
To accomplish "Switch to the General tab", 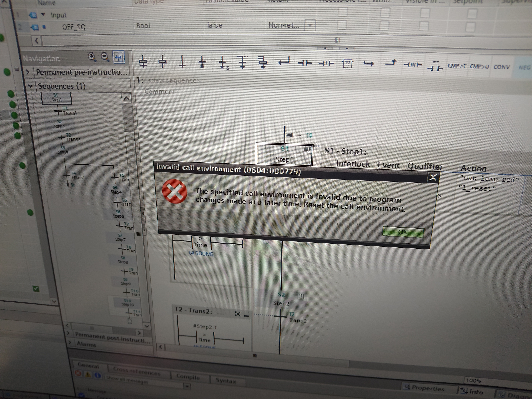I will (88, 366).
